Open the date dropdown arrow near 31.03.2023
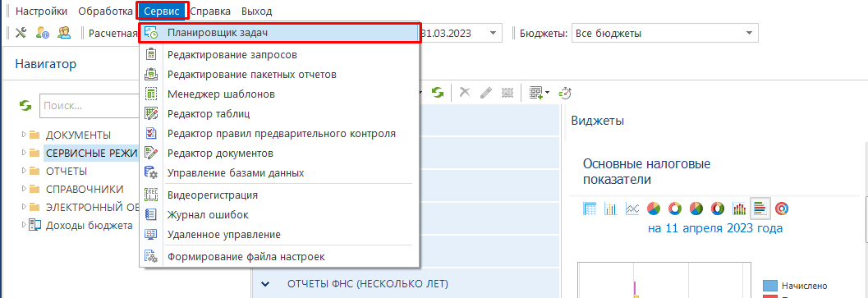Image resolution: width=868 pixels, height=298 pixels. (493, 33)
